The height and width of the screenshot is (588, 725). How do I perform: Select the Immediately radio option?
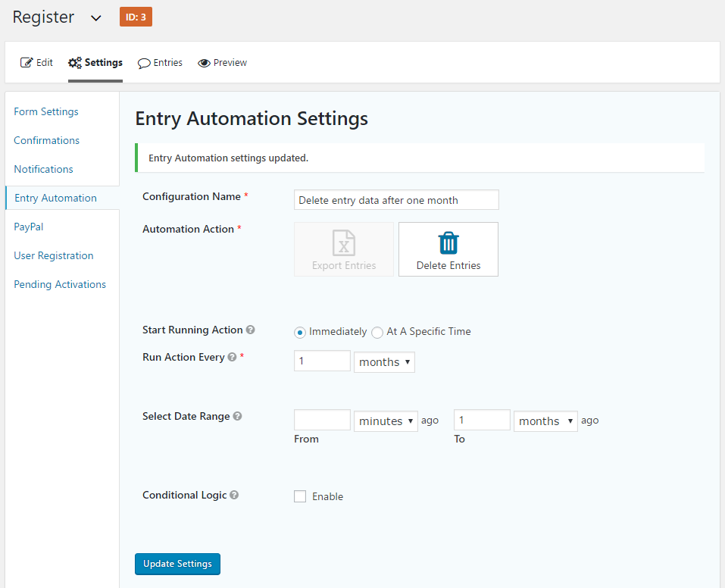[300, 332]
